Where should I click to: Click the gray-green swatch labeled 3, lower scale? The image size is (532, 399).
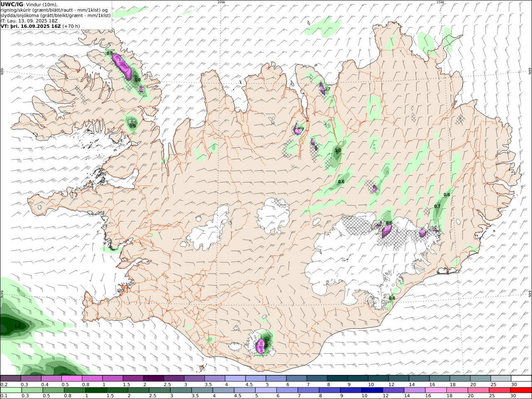pos(181,390)
